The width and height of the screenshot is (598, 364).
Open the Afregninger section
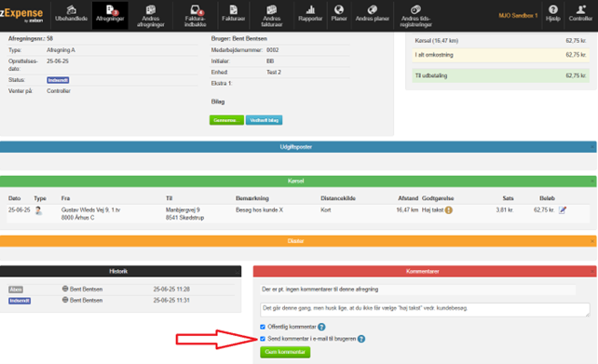coord(110,14)
